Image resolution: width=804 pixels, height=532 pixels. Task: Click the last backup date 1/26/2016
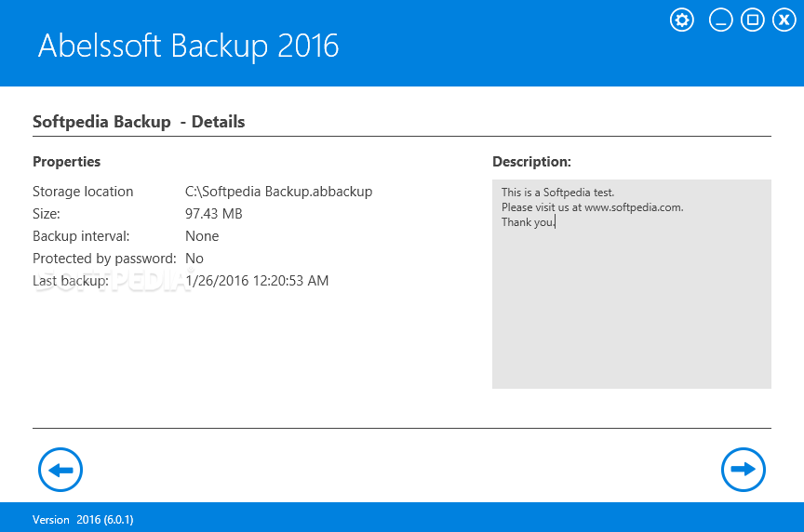(x=217, y=281)
